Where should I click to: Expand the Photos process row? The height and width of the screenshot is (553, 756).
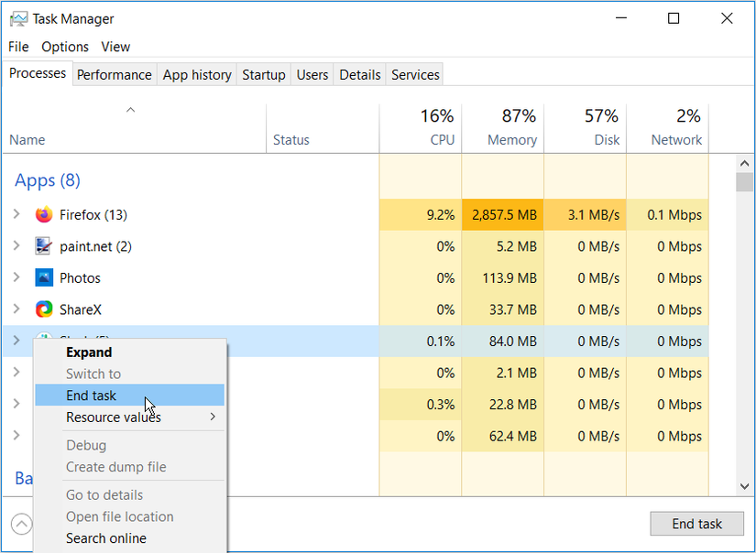[x=16, y=277]
